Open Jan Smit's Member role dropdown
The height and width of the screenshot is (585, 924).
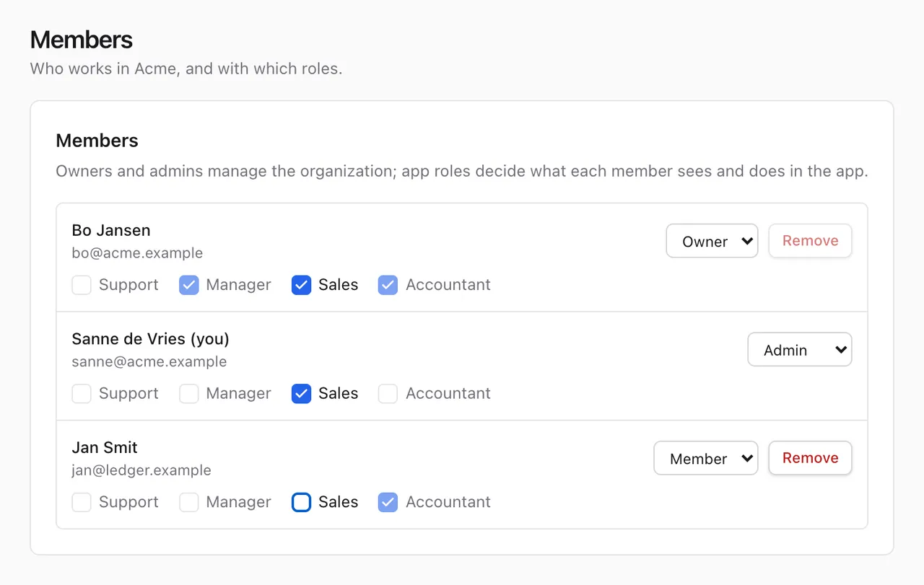706,458
